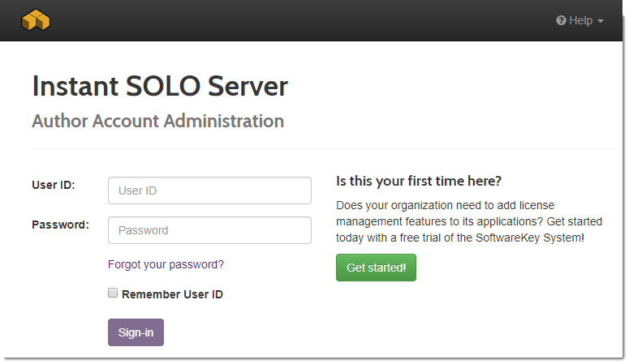Click the bold Password: label
The width and height of the screenshot is (629, 364).
click(x=60, y=225)
